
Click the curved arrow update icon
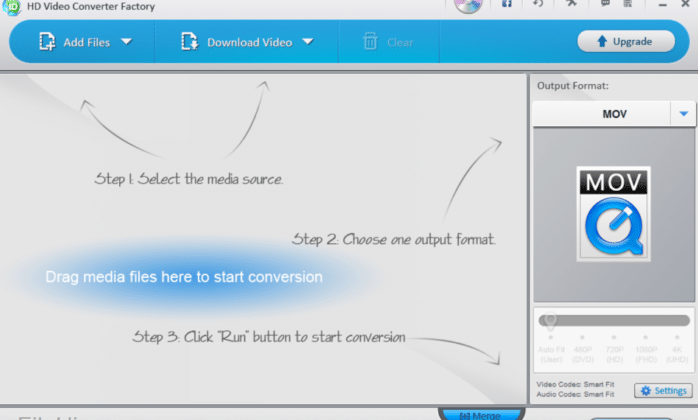538,4
